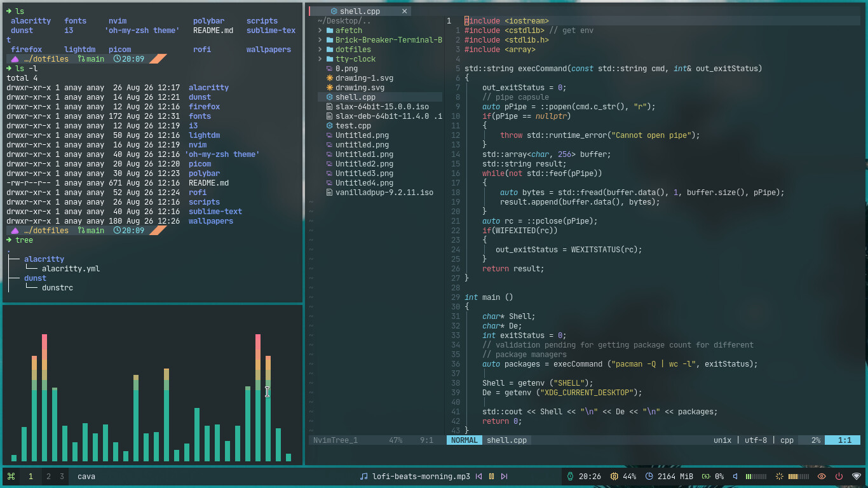The image size is (868, 488).
Task: Adjust the green volume bar
Action: point(756,476)
